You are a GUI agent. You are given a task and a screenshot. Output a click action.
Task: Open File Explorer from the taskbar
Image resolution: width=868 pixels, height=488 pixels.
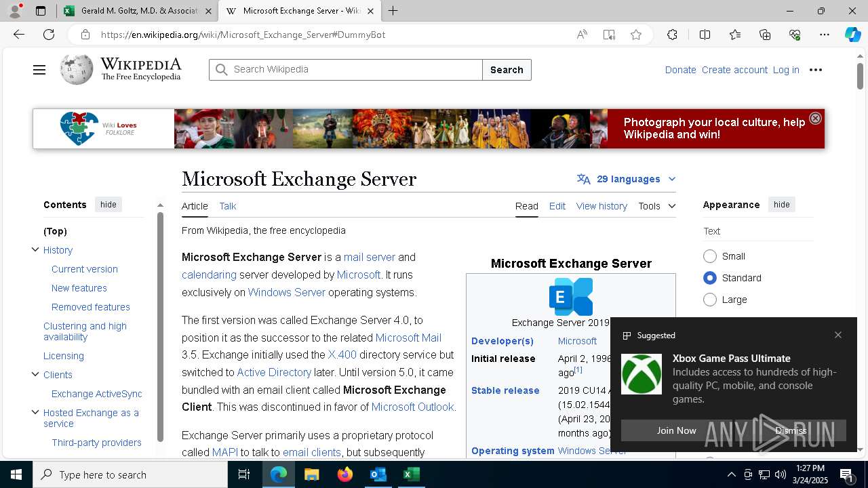pos(311,474)
